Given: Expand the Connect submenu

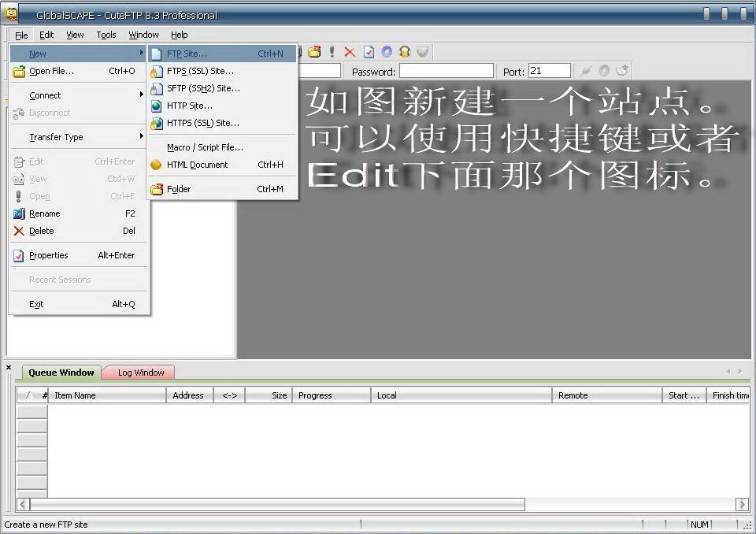Looking at the screenshot, I should [x=45, y=95].
